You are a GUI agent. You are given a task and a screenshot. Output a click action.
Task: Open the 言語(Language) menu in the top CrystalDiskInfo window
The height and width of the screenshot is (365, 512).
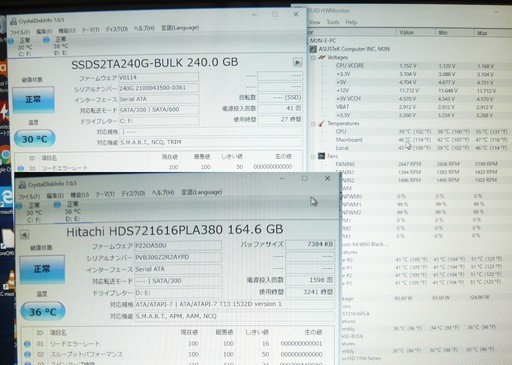180,28
